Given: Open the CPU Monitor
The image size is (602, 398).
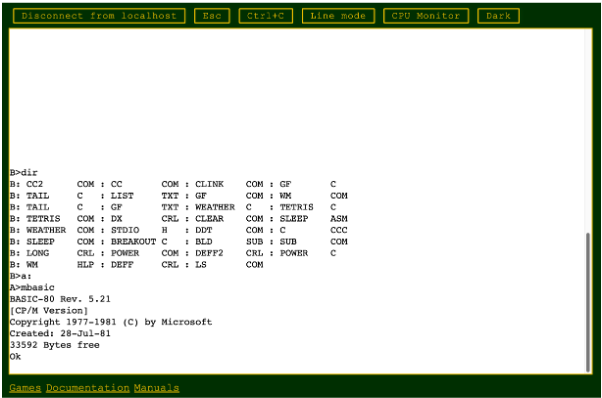Looking at the screenshot, I should coord(426,16).
